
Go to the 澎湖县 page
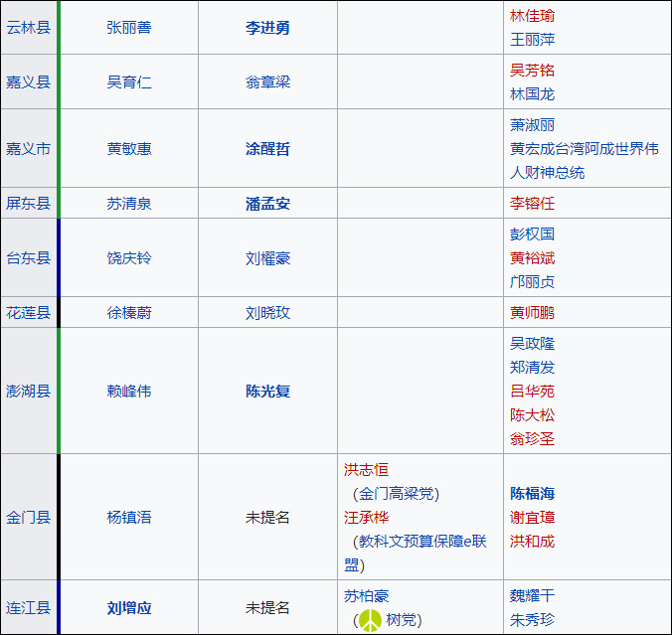(28, 391)
